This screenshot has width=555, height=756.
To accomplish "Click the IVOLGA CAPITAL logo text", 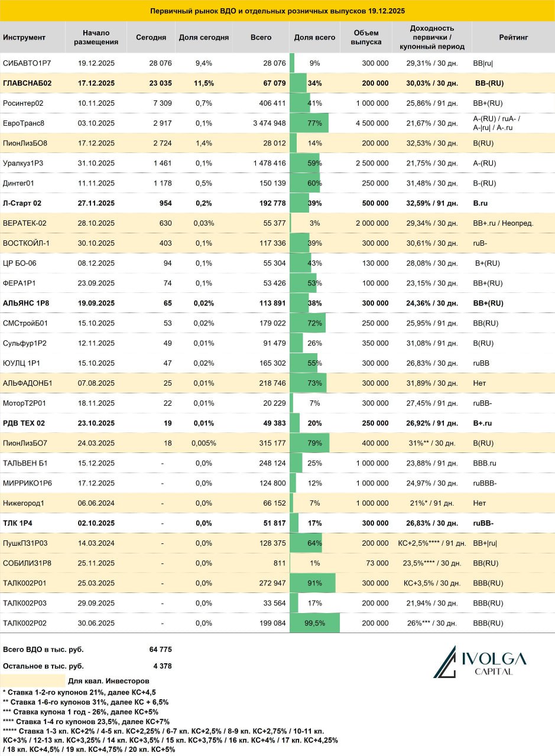I will coord(494,664).
